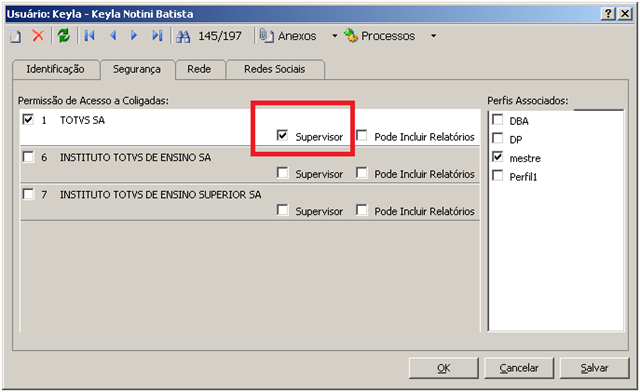This screenshot has width=640, height=392.
Task: Go to next record arrow
Action: pos(133,36)
